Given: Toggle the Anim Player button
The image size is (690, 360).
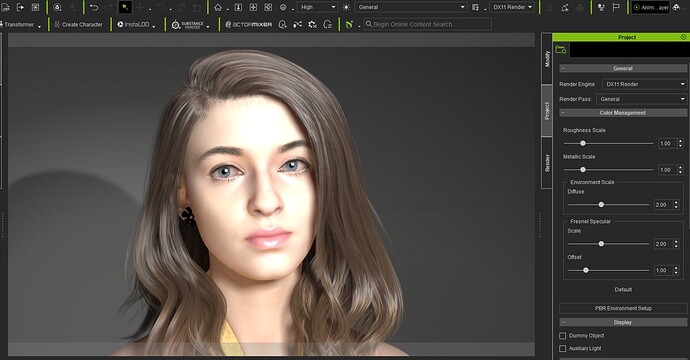Looking at the screenshot, I should click(x=651, y=7).
